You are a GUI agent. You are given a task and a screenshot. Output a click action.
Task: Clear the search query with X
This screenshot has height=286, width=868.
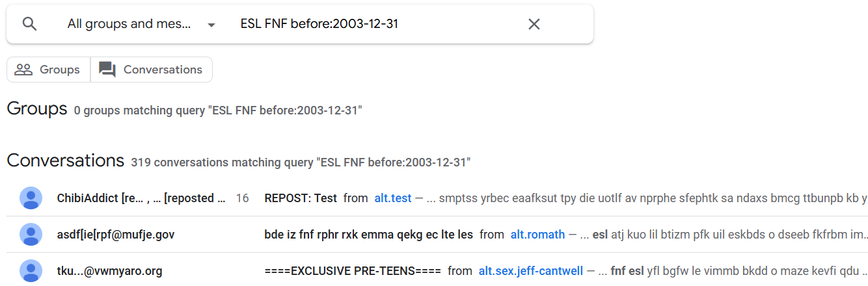click(x=534, y=24)
